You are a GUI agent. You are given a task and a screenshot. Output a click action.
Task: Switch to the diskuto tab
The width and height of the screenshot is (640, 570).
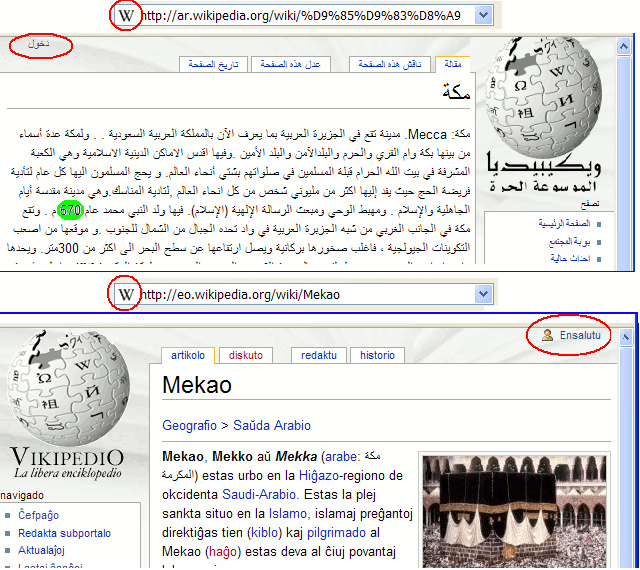pyautogui.click(x=246, y=355)
